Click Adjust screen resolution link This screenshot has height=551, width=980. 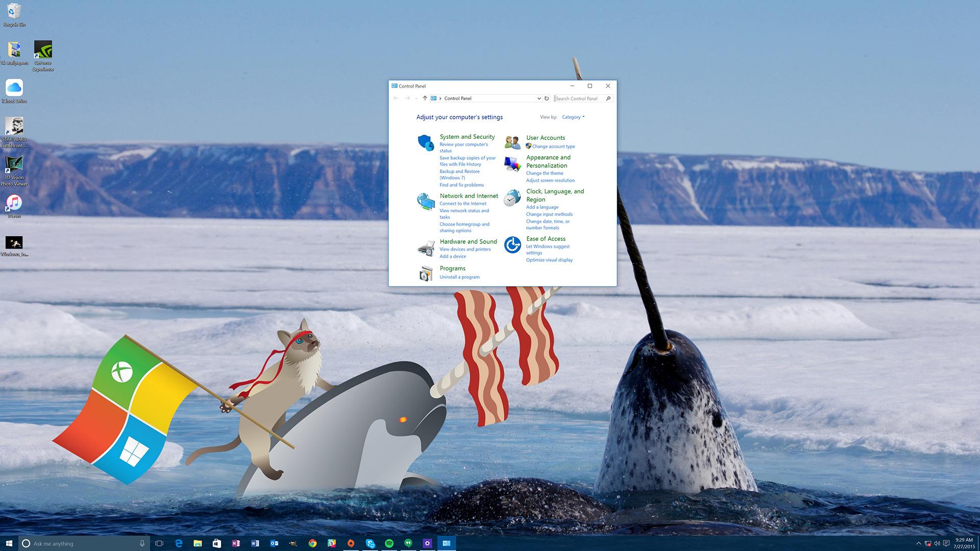pyautogui.click(x=550, y=180)
